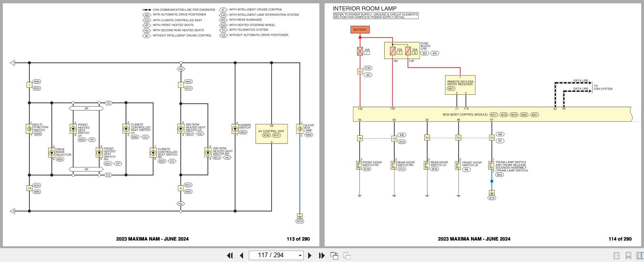
Task: Click the TRUNK LAMP SWITCH assembly label
Action: pos(512,166)
